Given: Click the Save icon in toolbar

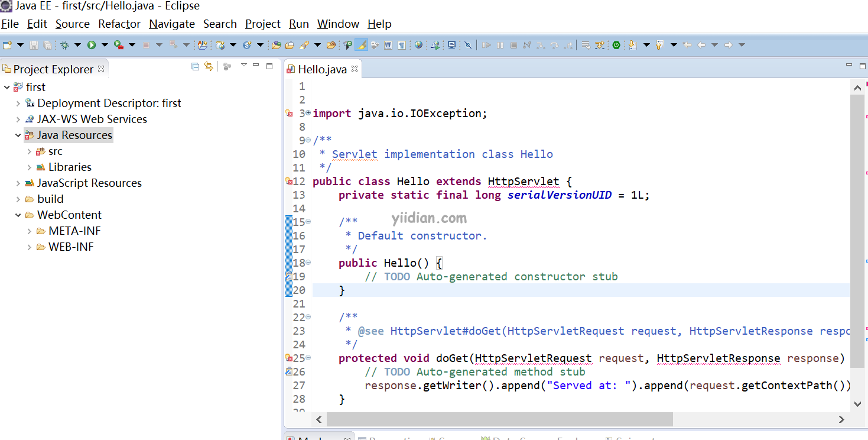Looking at the screenshot, I should pyautogui.click(x=34, y=45).
